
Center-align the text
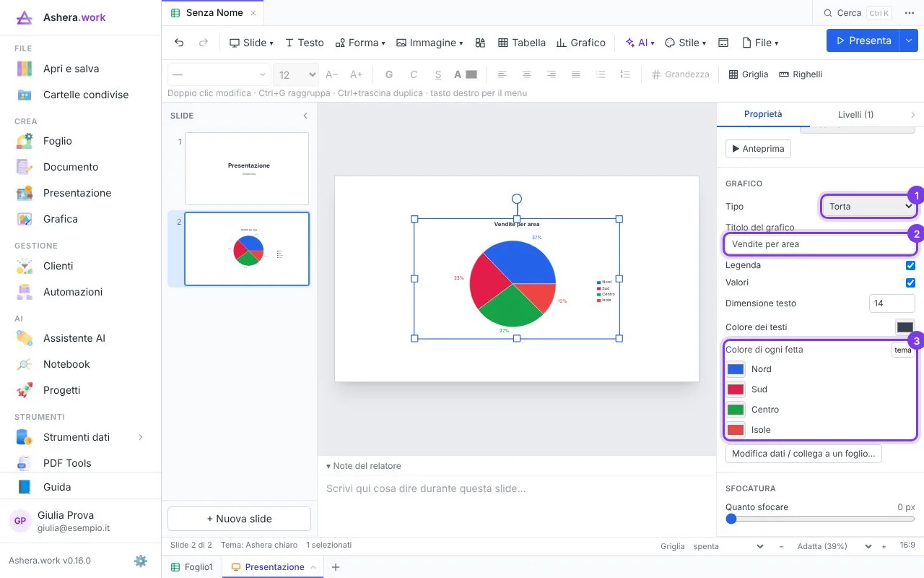point(527,74)
